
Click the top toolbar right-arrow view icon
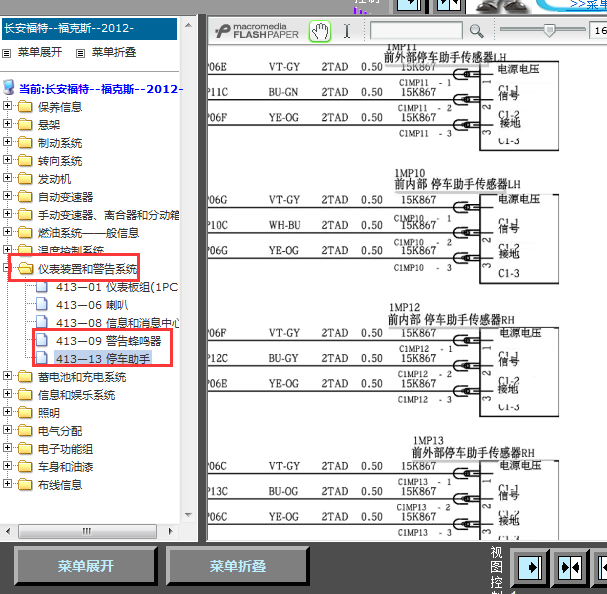pyautogui.click(x=409, y=4)
